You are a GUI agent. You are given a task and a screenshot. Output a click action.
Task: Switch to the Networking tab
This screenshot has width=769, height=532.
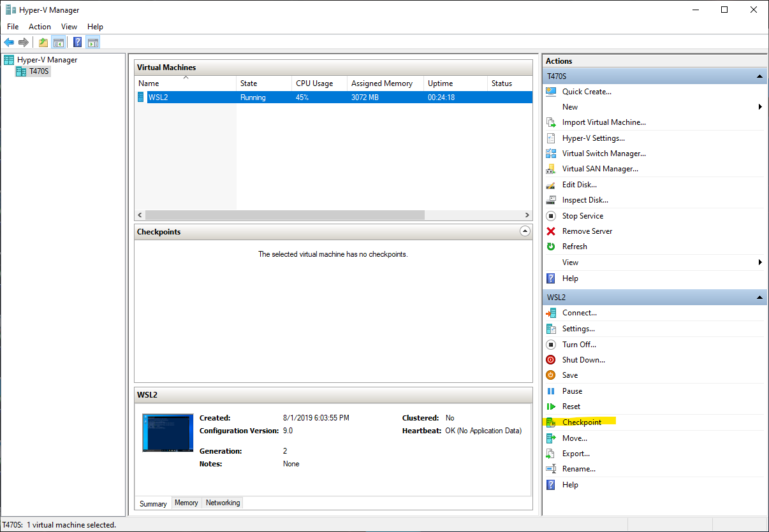[223, 503]
